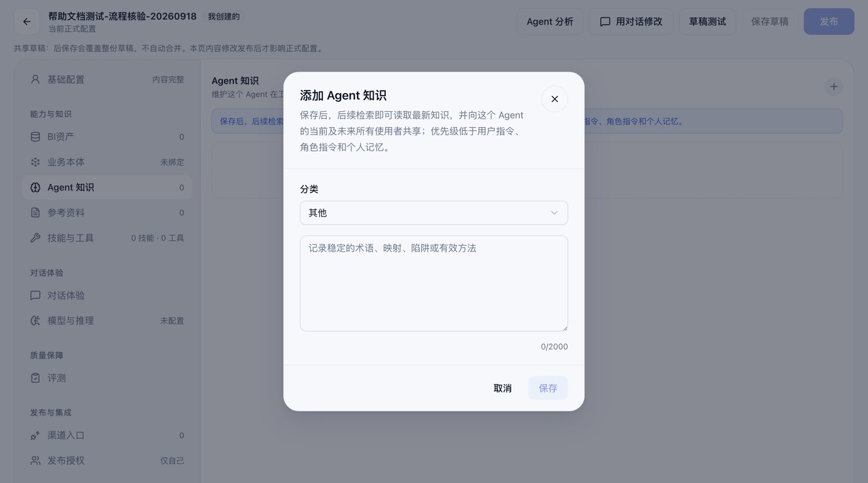Click the 我创建的 tag by title
Screen dimensions: 868x483
(223, 16)
